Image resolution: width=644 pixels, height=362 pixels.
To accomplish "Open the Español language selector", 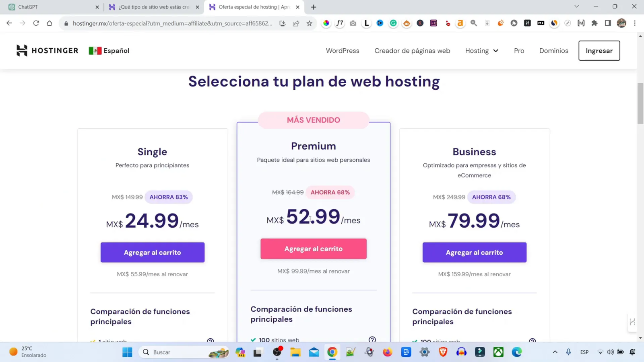I will 109,51.
